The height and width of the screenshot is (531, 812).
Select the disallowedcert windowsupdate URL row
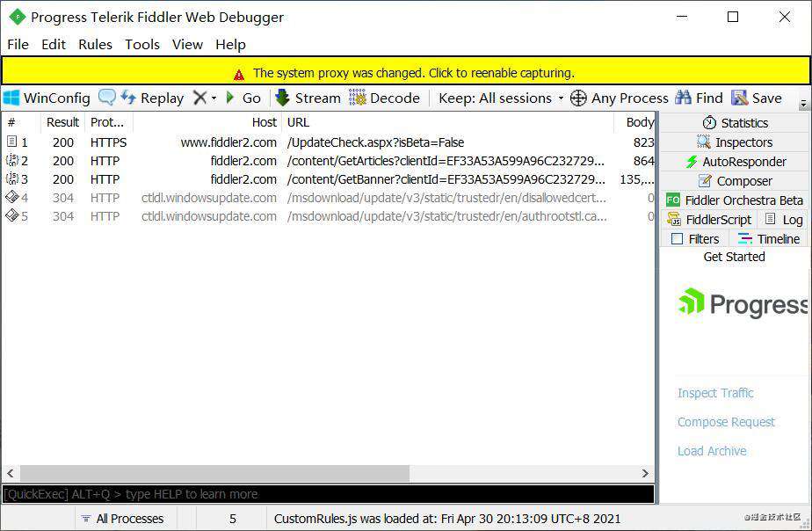(x=446, y=198)
